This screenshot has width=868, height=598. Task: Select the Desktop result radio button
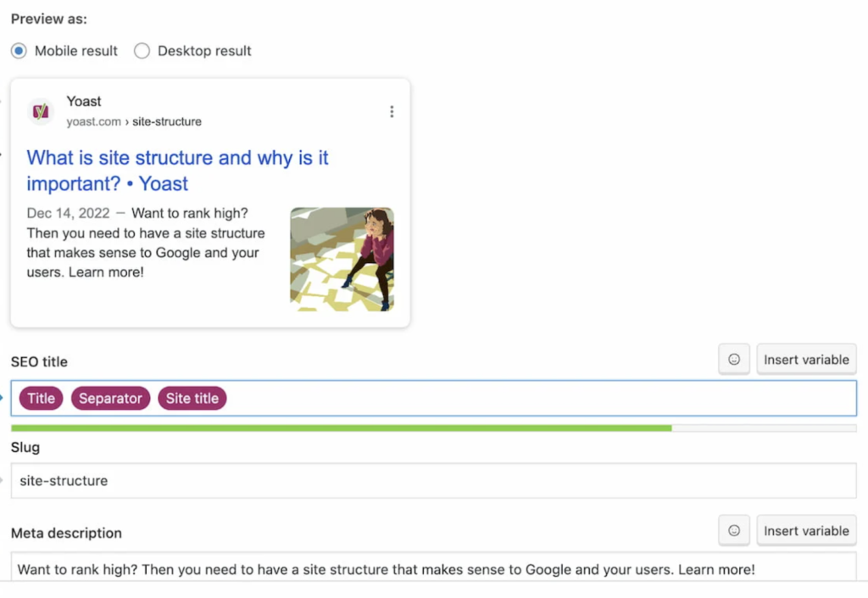click(142, 51)
